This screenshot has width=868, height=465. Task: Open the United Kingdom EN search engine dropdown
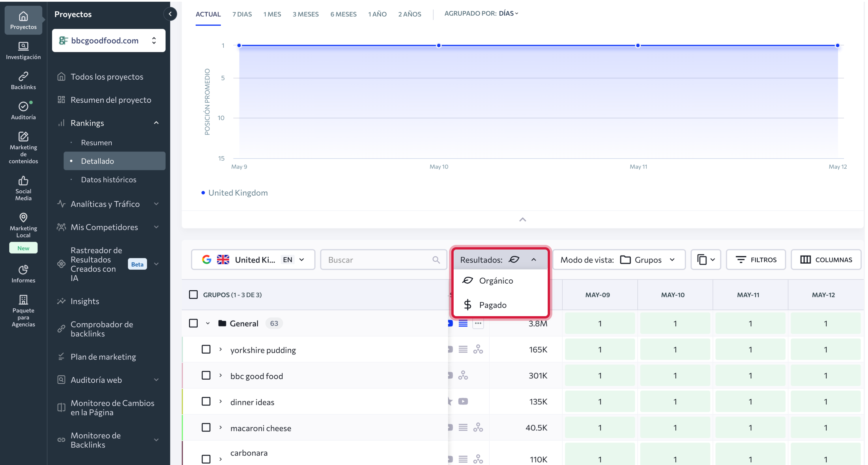[x=253, y=259]
